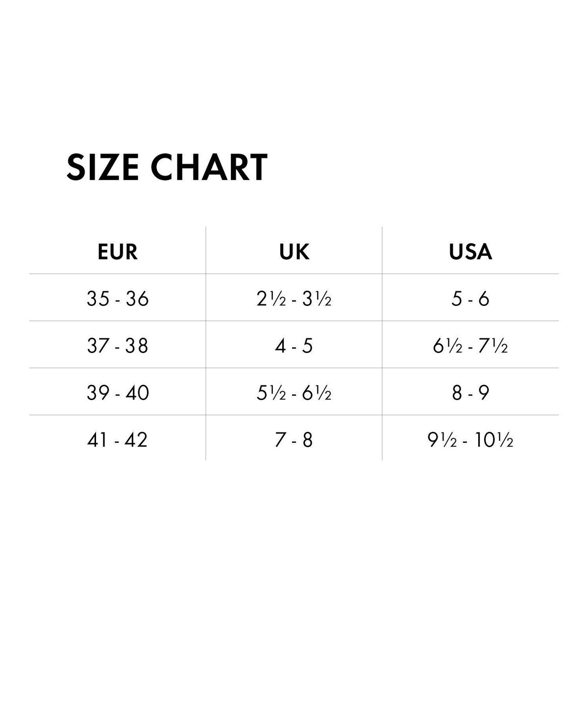588x706 pixels.
Task: Pick the UK 5½ - 6½ cell
Action: coord(294,393)
